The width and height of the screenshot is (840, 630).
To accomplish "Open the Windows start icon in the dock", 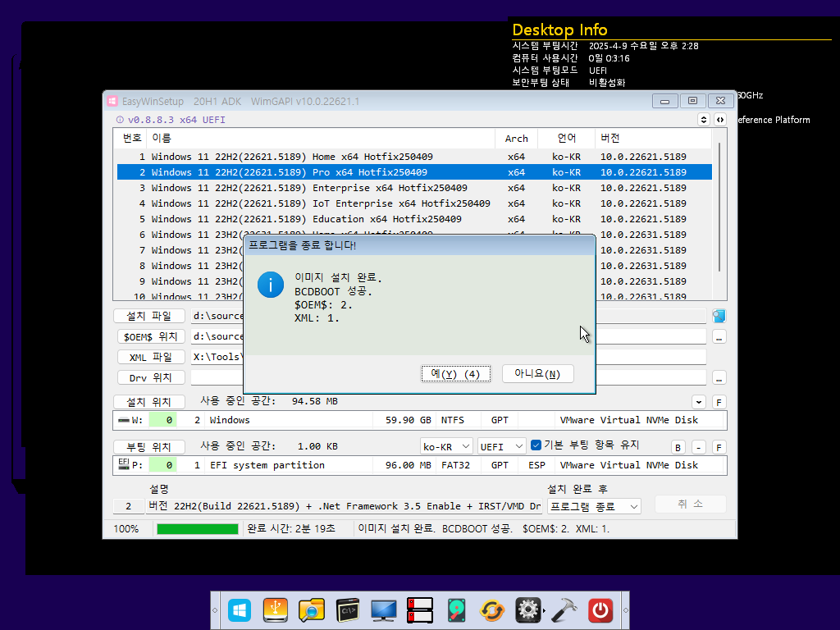I will (x=240, y=610).
